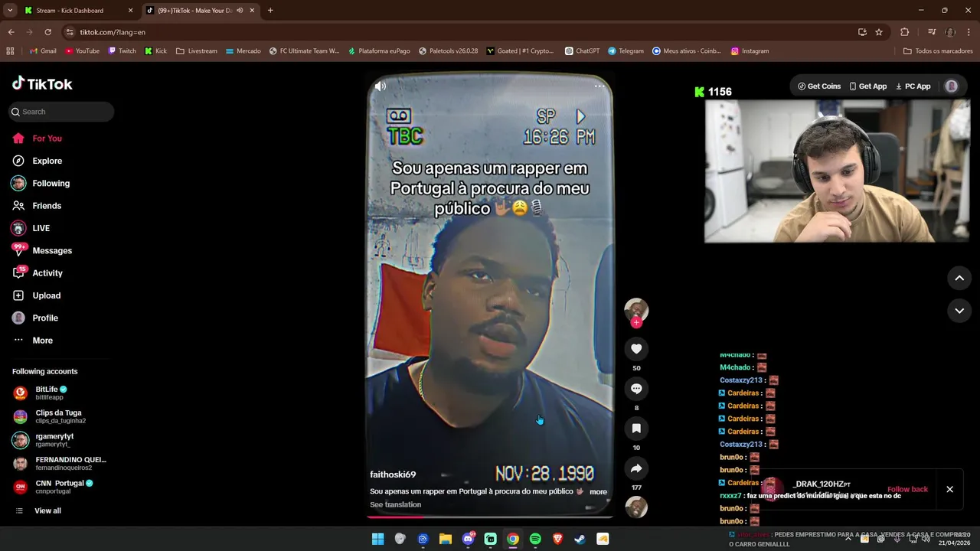Open the TikTok profile avatar menu at top right

(x=952, y=86)
